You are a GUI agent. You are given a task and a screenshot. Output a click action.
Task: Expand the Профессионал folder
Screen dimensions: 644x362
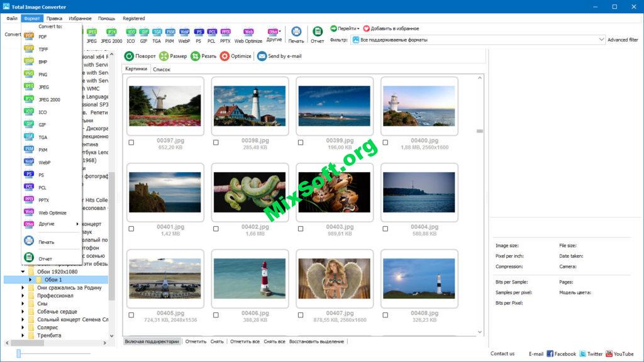[23, 295]
